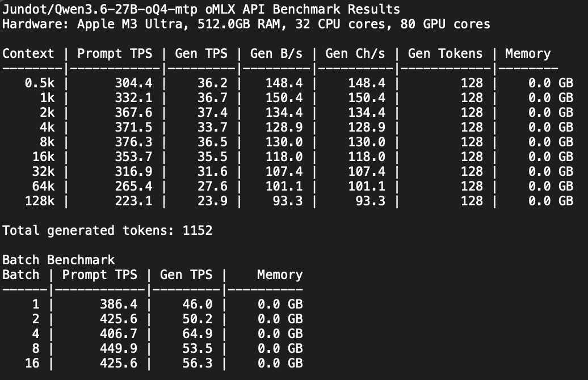The image size is (588, 380).
Task: Click the 'Context' column header
Action: point(28,53)
